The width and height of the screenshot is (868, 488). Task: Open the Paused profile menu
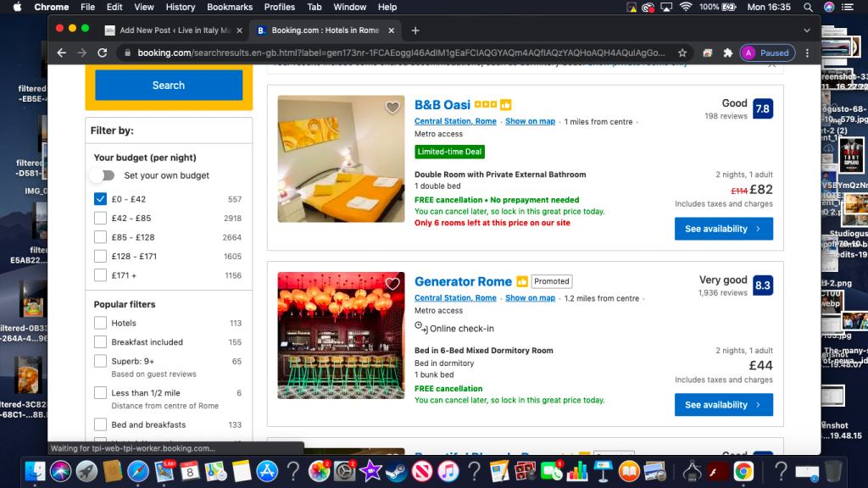[x=767, y=53]
